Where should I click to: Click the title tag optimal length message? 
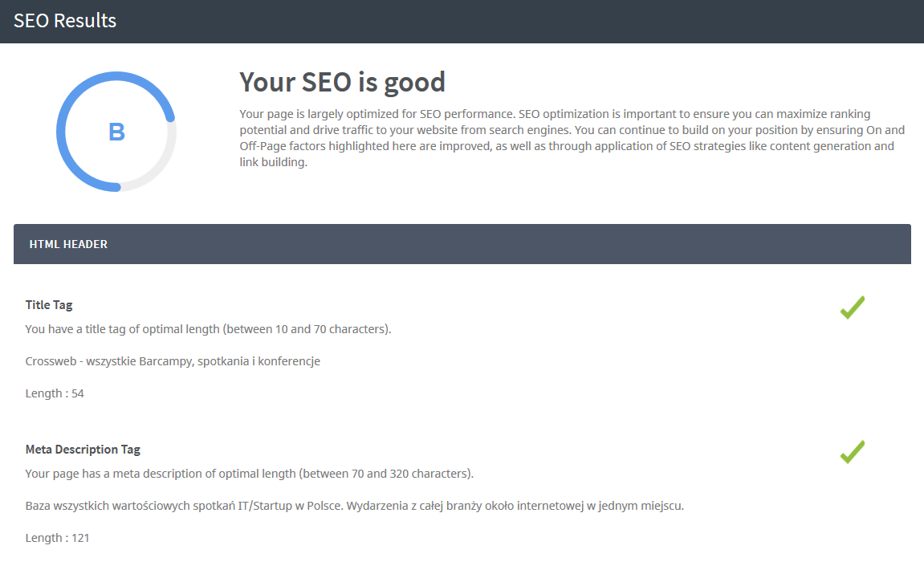click(x=208, y=329)
